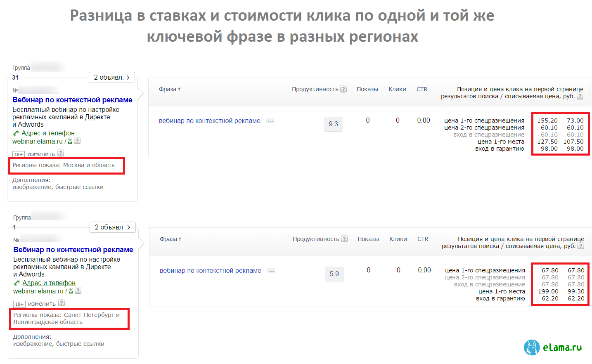The height and width of the screenshot is (364, 592).
Task: Open phrase 'вебинар по контекстной рекламе' with productivity 9.3
Action: (x=209, y=121)
